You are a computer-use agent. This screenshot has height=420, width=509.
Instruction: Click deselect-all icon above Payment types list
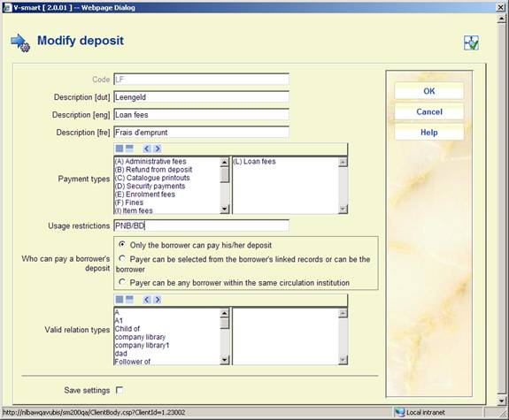click(x=129, y=149)
